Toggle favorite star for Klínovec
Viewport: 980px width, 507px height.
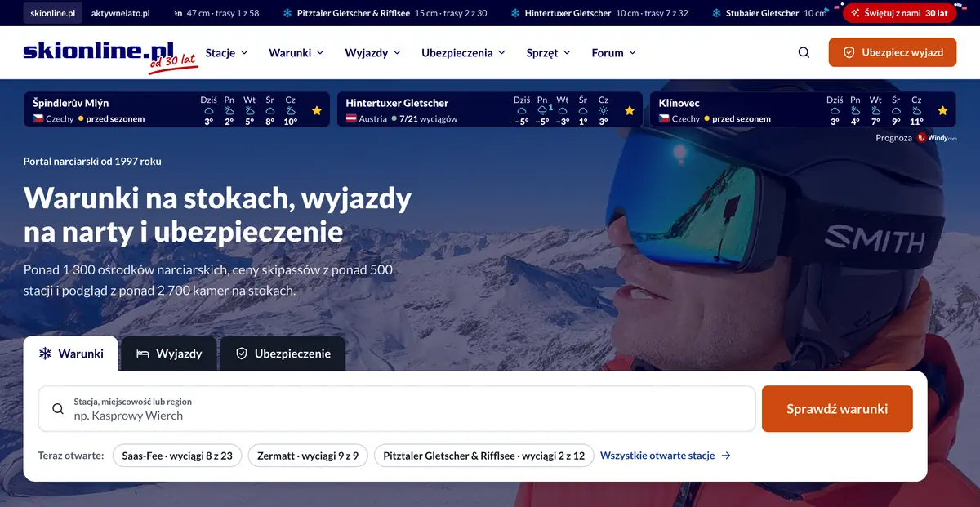(x=942, y=110)
